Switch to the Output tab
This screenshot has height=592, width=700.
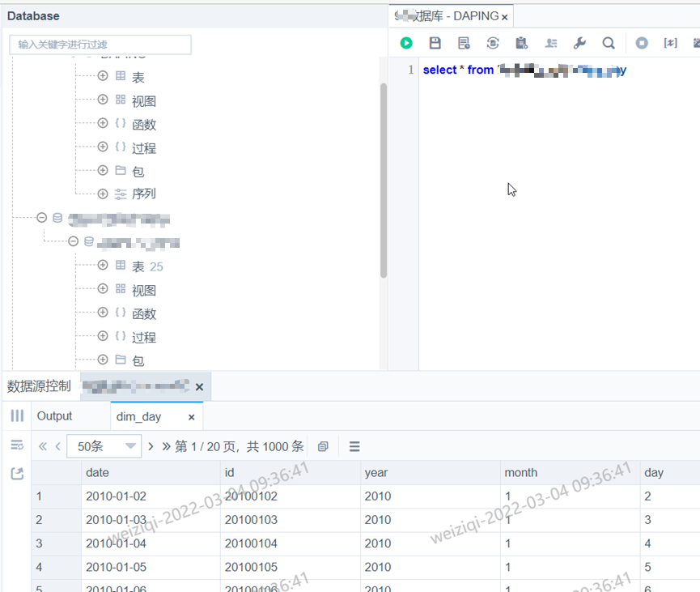(54, 415)
